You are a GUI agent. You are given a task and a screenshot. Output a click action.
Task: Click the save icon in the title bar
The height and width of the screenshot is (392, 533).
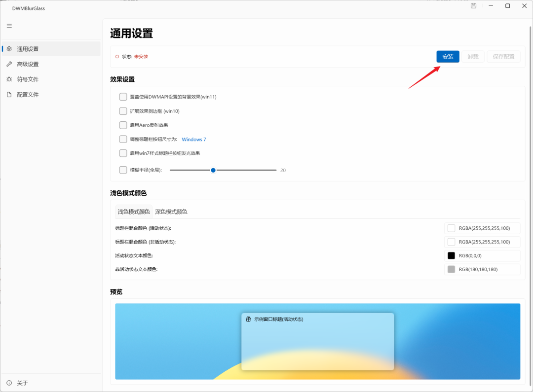click(x=473, y=5)
